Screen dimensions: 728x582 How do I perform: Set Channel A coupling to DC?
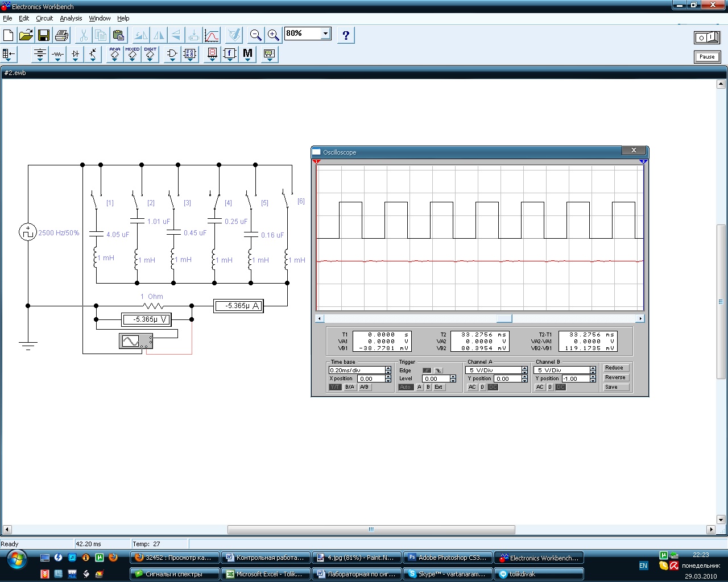pyautogui.click(x=493, y=387)
